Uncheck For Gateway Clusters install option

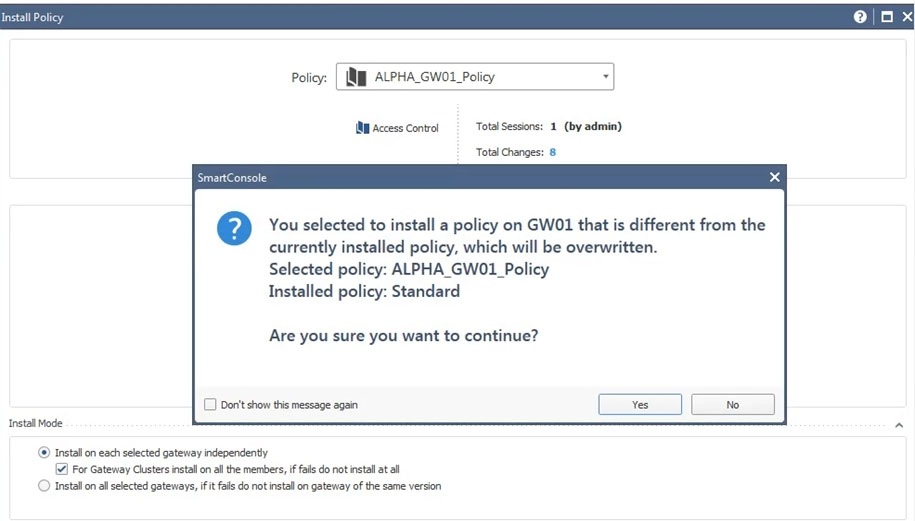[62, 469]
